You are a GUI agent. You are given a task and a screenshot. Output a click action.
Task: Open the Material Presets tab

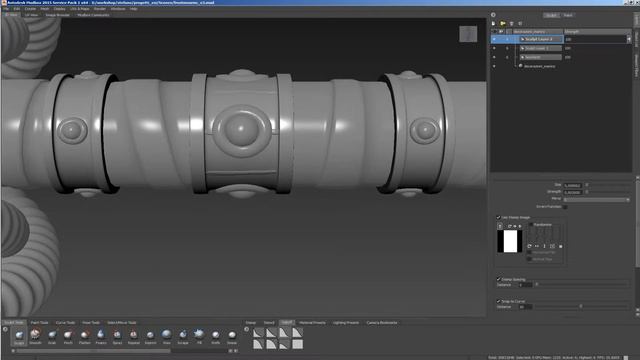(x=312, y=322)
